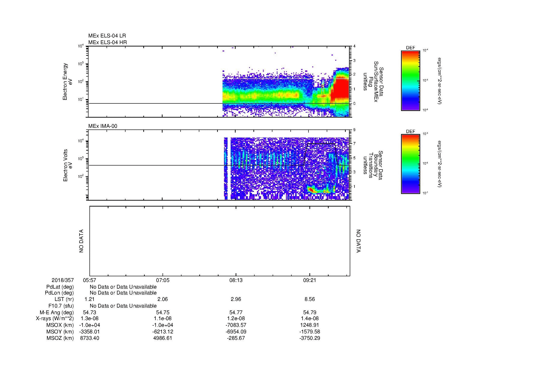This screenshot has height=392, width=555.
Task: Click the 'MSOY (km)' row label
Action: 60,332
